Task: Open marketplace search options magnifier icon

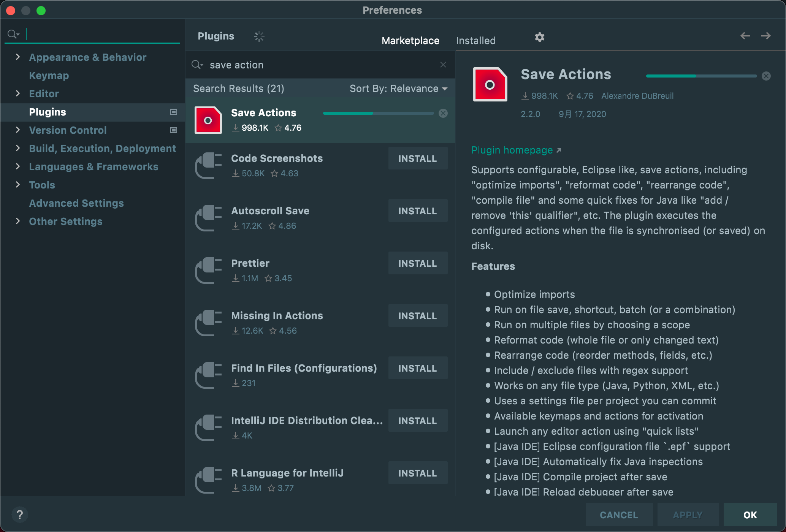Action: (197, 65)
